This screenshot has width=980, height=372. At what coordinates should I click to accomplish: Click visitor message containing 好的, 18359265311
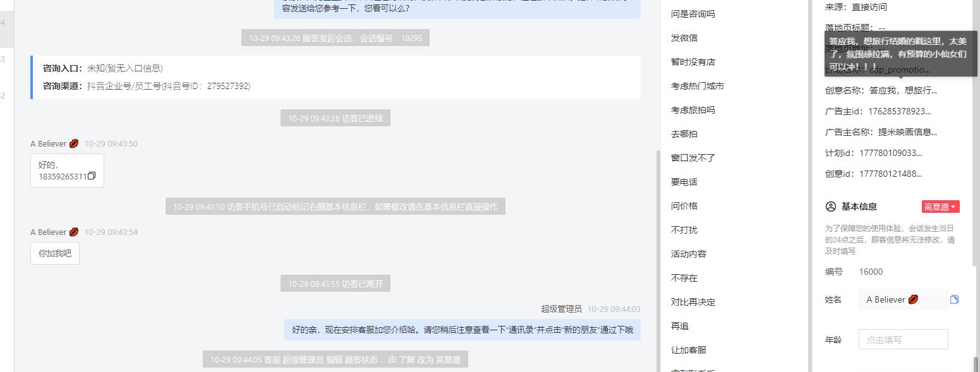[67, 171]
